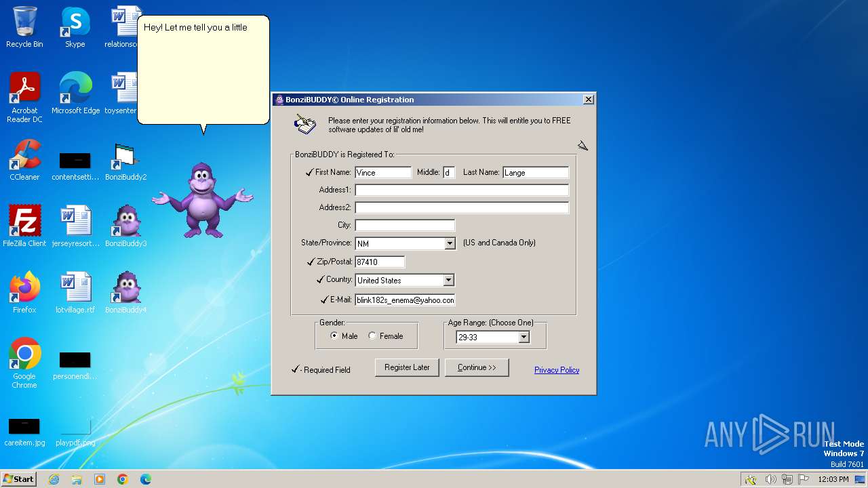The image size is (868, 488).
Task: Click the purple Bonzi gorilla character
Action: pos(202,200)
